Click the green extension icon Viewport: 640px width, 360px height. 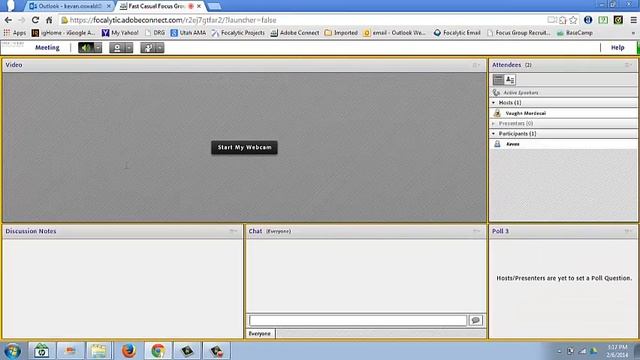click(603, 20)
